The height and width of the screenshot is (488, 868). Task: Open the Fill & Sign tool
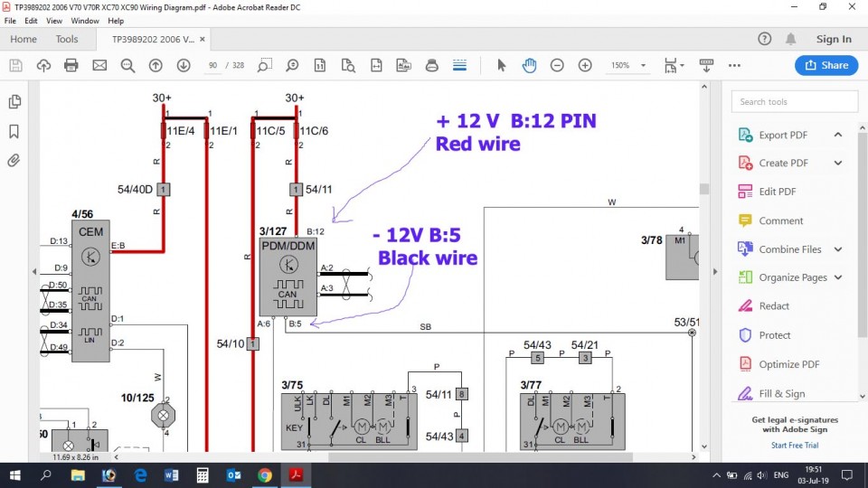click(781, 393)
